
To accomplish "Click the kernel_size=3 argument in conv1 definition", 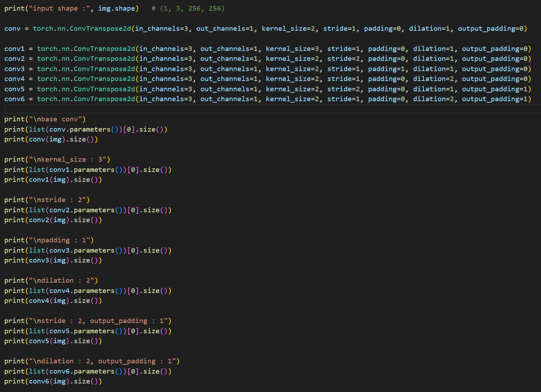I will [292, 48].
